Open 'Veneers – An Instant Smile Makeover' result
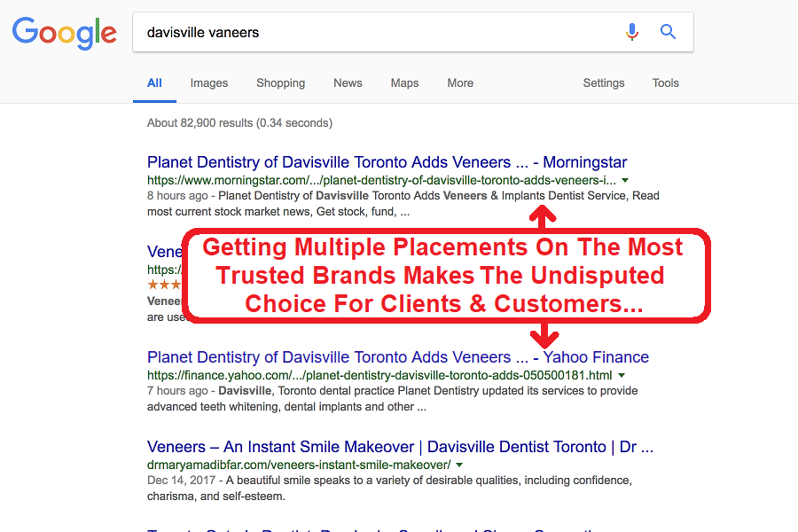This screenshot has width=798, height=532. click(x=400, y=447)
